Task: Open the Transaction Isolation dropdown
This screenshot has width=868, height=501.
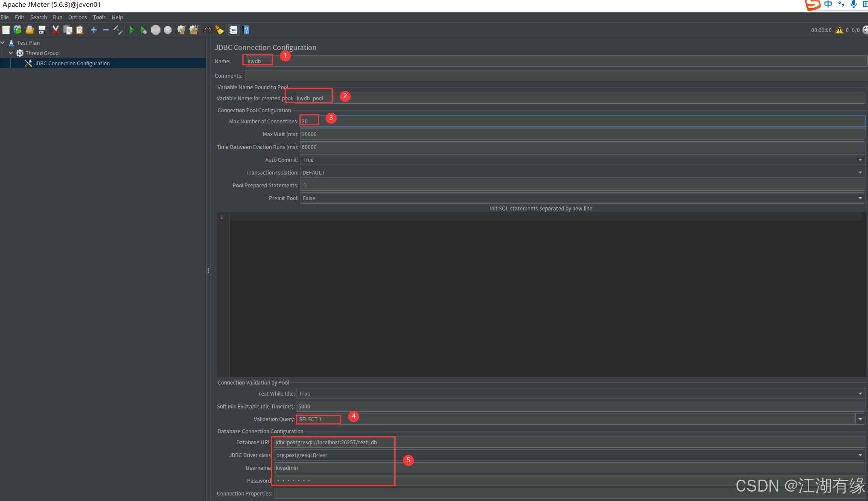Action: pyautogui.click(x=860, y=173)
